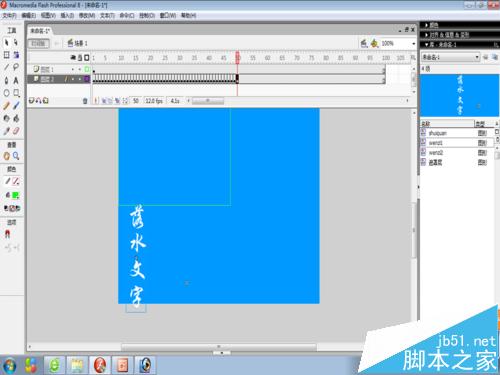
Task: Select the Eyedropper tool
Action: (x=6, y=131)
